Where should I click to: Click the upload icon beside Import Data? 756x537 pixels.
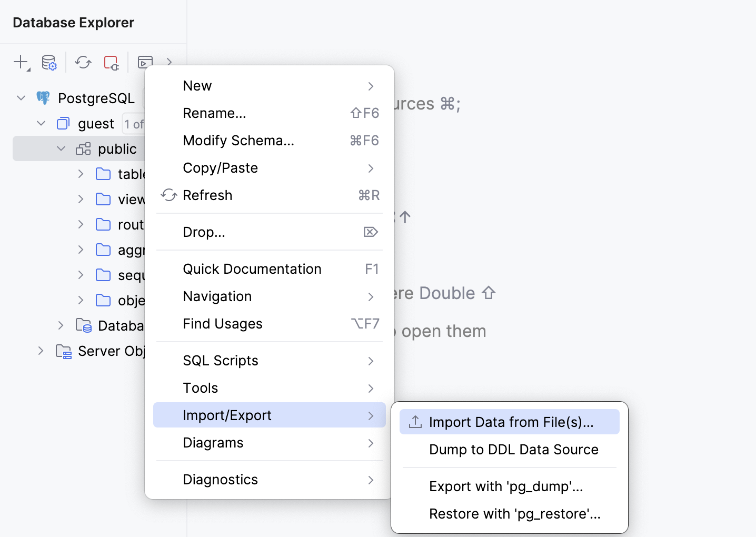pos(415,422)
